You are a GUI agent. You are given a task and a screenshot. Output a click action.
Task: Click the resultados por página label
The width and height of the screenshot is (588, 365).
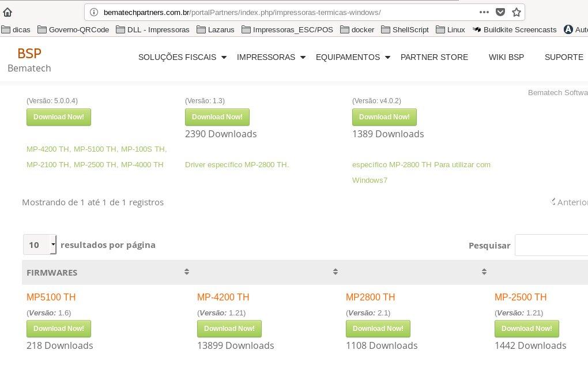click(108, 245)
